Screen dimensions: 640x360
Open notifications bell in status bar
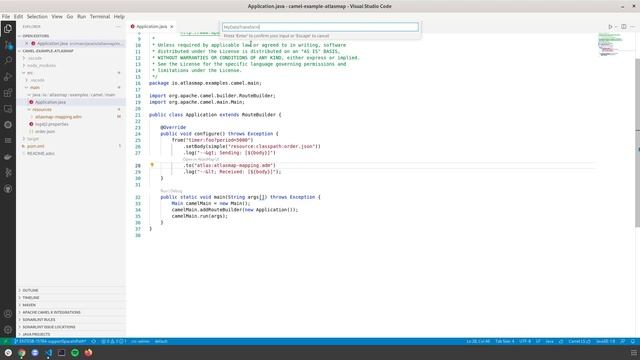(x=633, y=341)
